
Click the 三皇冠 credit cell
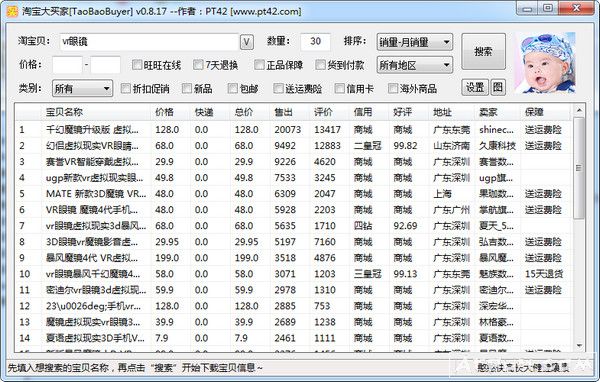coord(368,274)
